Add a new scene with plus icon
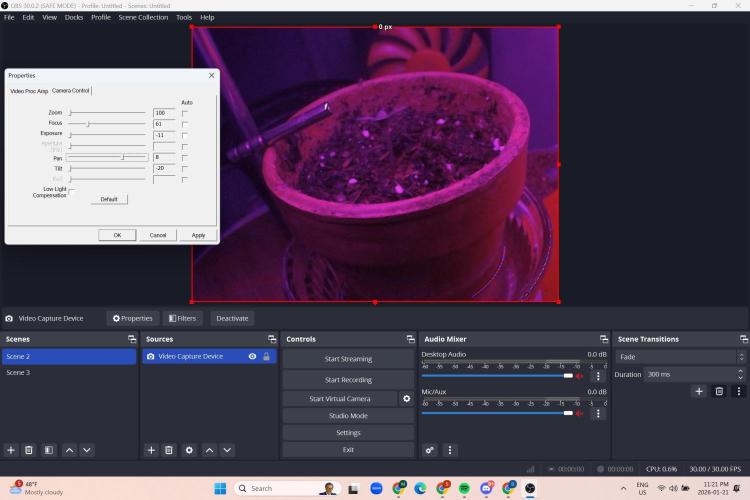Image resolution: width=750 pixels, height=500 pixels. (11, 450)
